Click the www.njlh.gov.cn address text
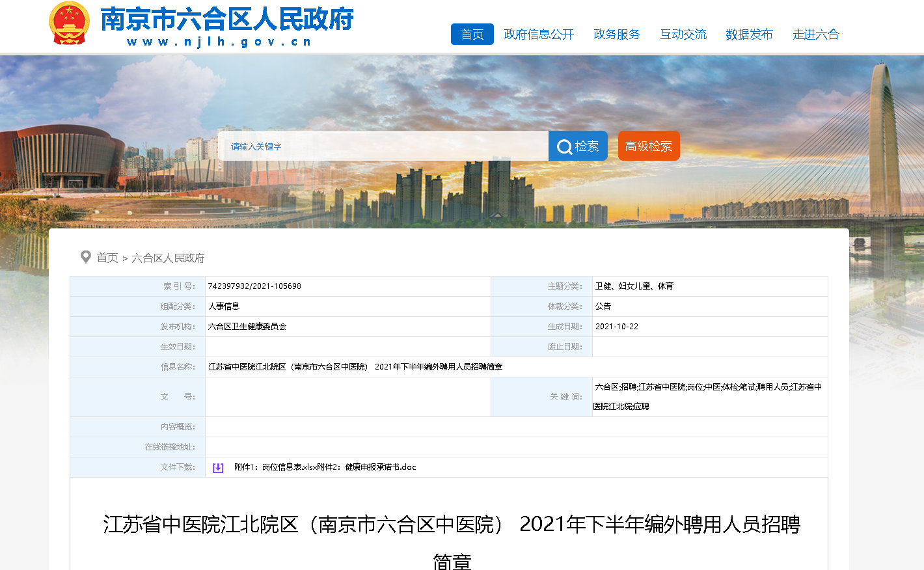 click(219, 42)
